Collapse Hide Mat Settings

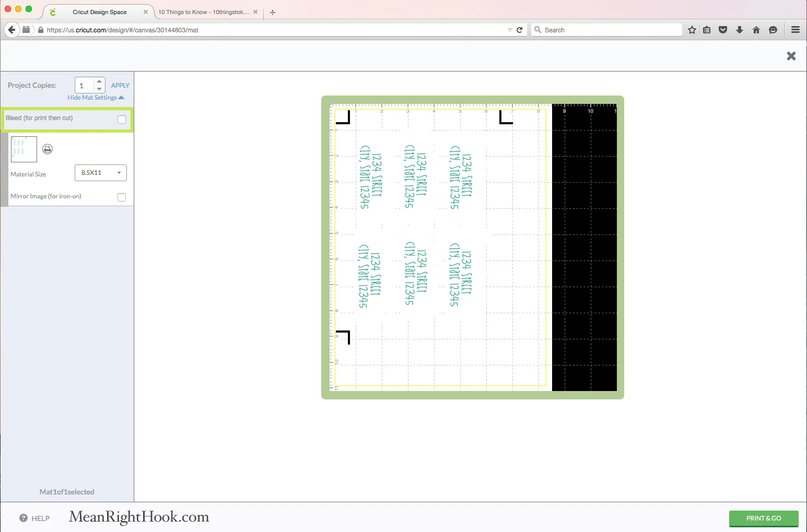click(96, 98)
